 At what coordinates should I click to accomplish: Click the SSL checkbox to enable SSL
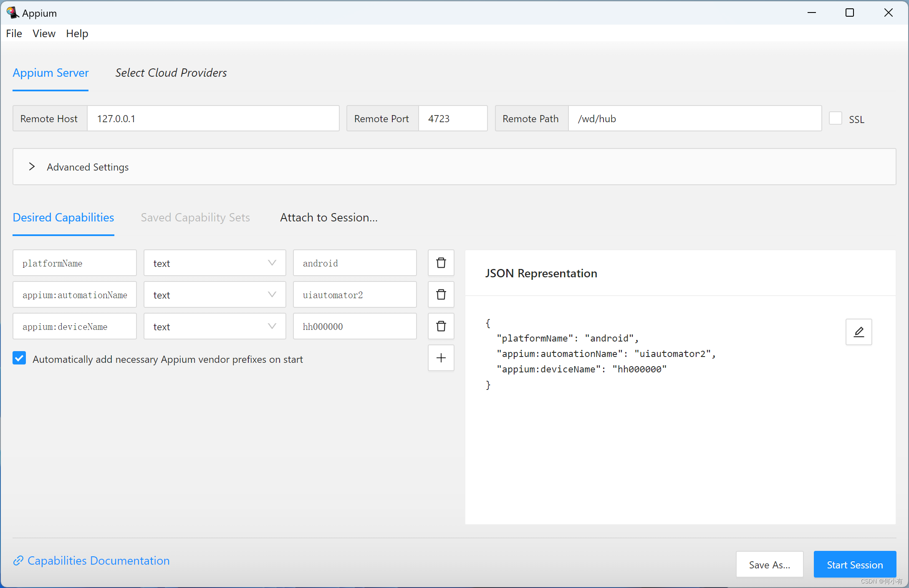click(836, 118)
